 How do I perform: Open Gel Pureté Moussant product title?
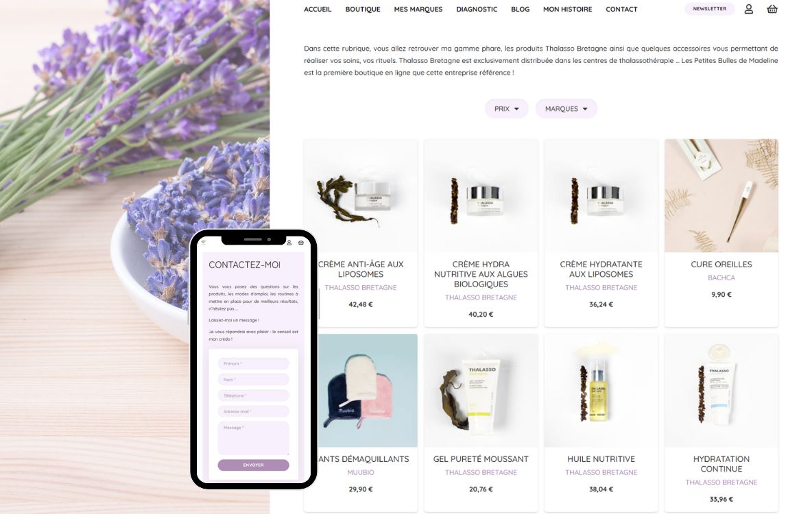coord(481,459)
